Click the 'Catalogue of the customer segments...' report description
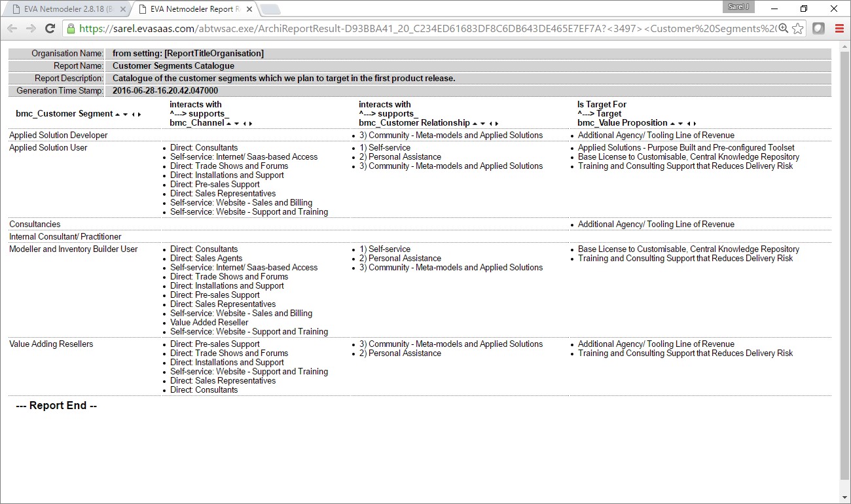Screen dimensions: 851x504 tap(283, 79)
